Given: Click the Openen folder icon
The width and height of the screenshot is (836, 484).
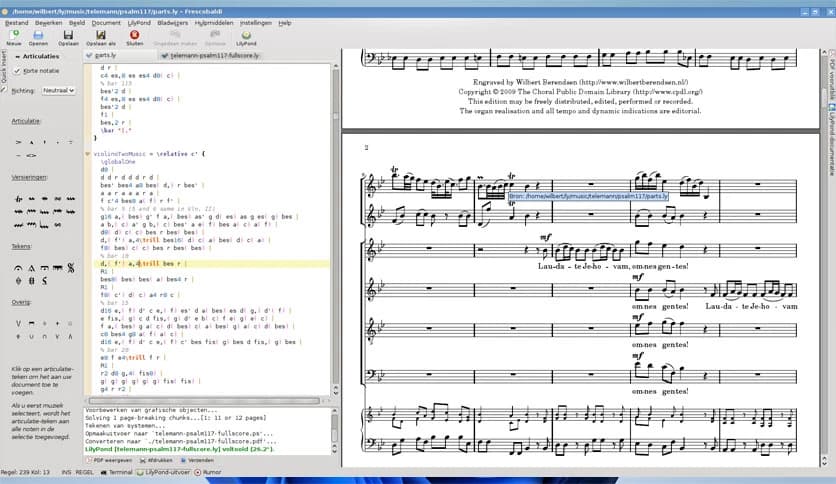Looking at the screenshot, I should tap(38, 35).
